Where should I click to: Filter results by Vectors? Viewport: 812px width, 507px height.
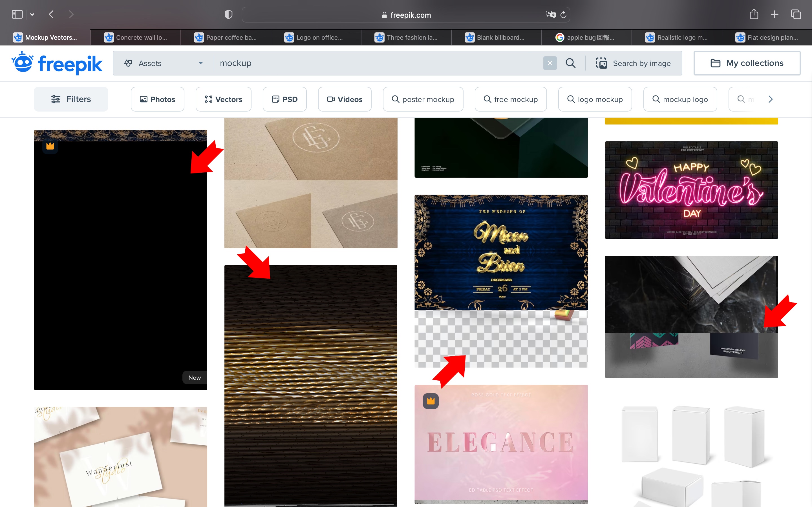click(224, 99)
